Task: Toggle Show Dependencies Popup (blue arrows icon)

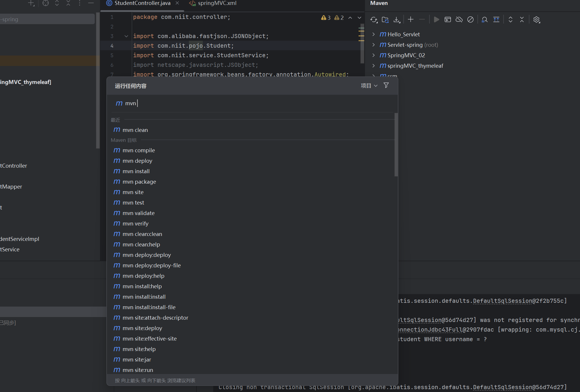Action: (x=496, y=20)
